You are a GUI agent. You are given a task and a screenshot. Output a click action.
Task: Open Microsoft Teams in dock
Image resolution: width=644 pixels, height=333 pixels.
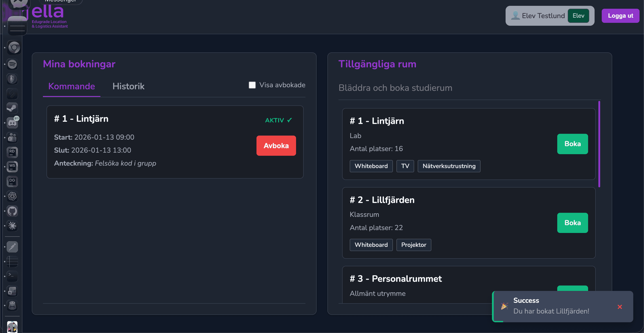click(12, 138)
